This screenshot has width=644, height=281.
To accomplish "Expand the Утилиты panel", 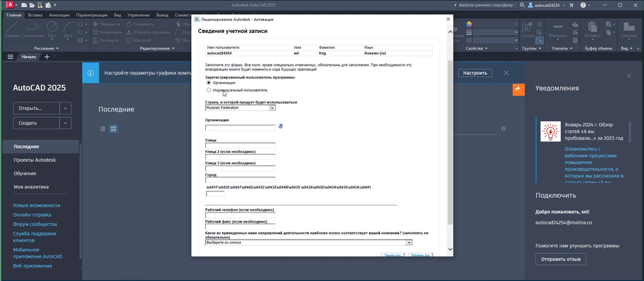I will tap(562, 48).
